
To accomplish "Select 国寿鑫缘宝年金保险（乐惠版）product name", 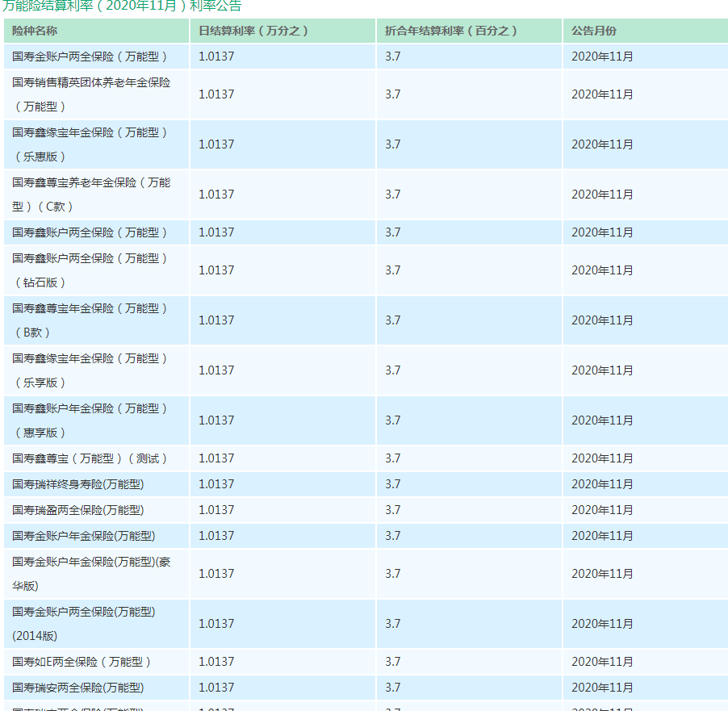I will 90,144.
